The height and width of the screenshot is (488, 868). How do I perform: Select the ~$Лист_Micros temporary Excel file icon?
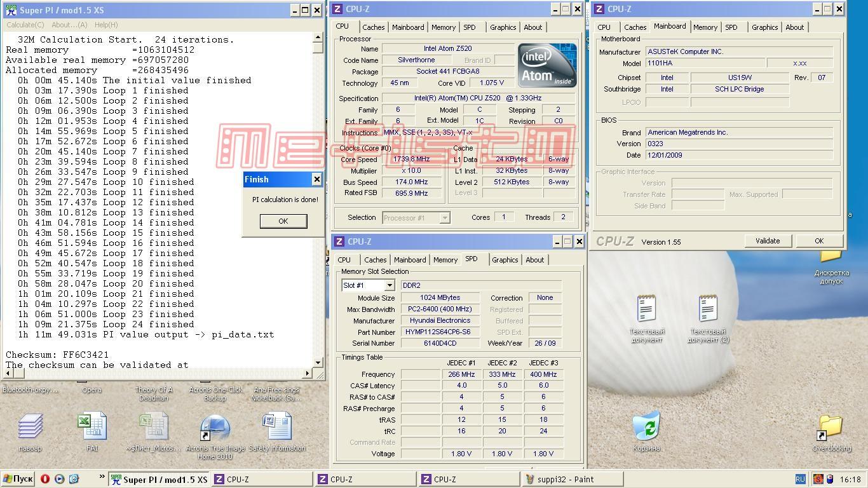(x=153, y=426)
